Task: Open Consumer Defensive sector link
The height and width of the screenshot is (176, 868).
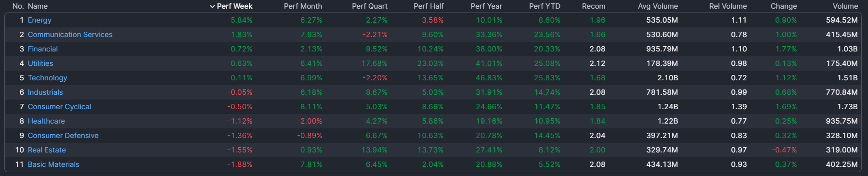Action: pyautogui.click(x=63, y=136)
